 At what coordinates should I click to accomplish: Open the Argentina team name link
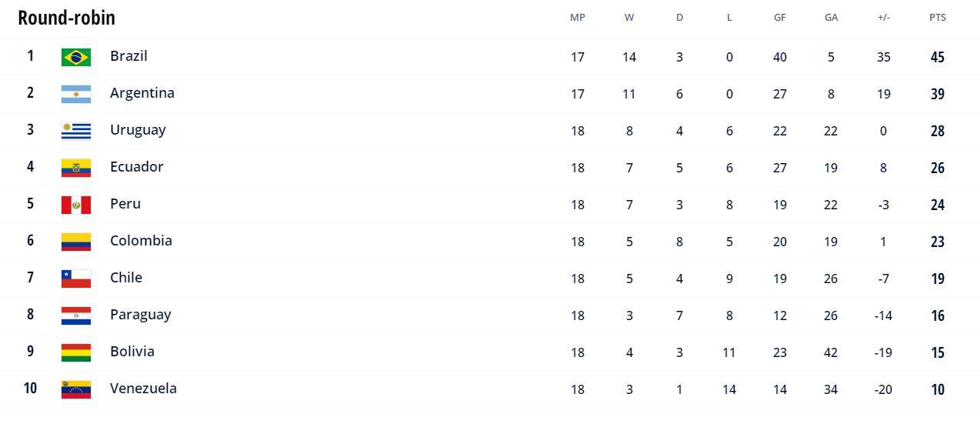[142, 93]
